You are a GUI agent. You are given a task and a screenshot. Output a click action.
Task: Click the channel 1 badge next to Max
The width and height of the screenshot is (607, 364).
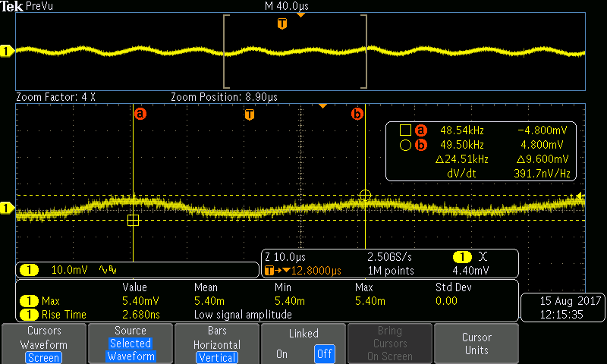(29, 301)
